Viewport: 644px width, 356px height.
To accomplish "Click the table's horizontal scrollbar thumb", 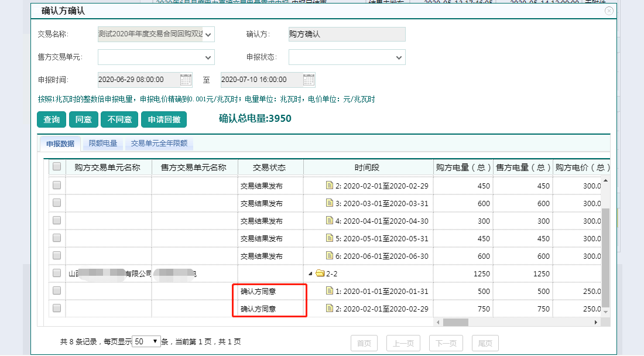I will click(455, 323).
